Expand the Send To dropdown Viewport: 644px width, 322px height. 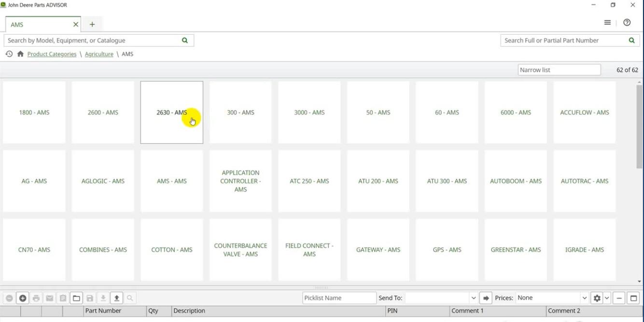474,298
